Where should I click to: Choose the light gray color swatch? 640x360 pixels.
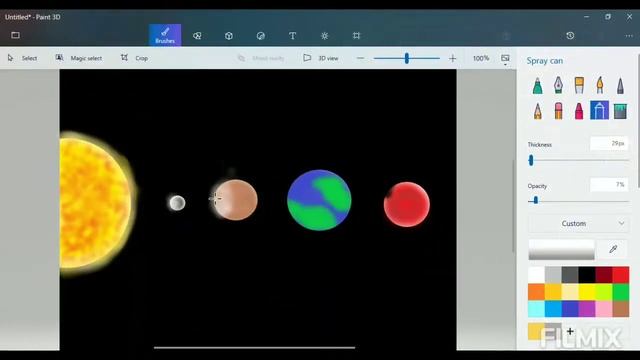point(553,275)
